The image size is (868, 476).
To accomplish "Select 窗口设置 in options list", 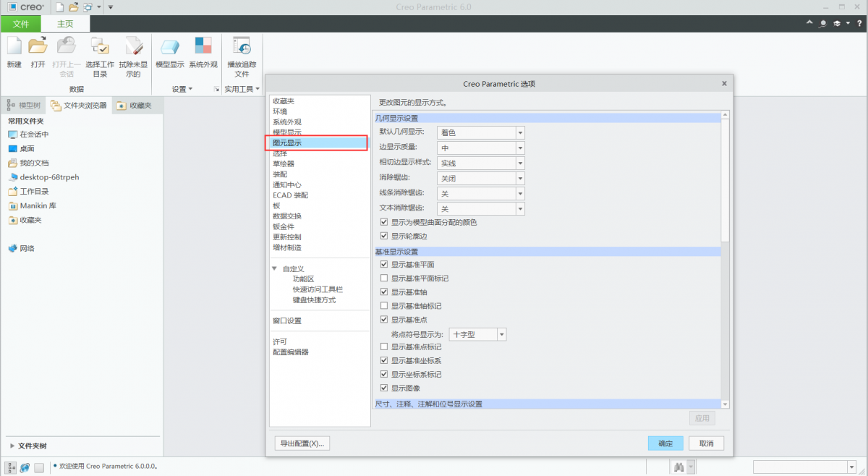I will 287,321.
